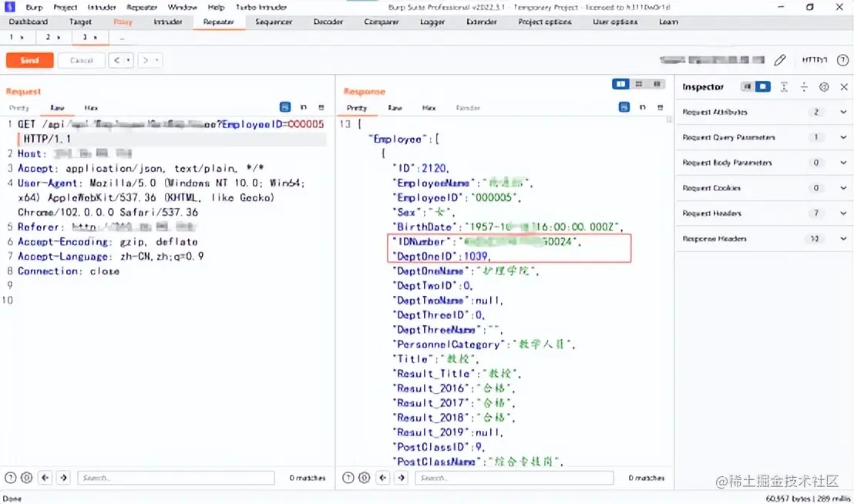Switch to the Target tab

point(80,22)
